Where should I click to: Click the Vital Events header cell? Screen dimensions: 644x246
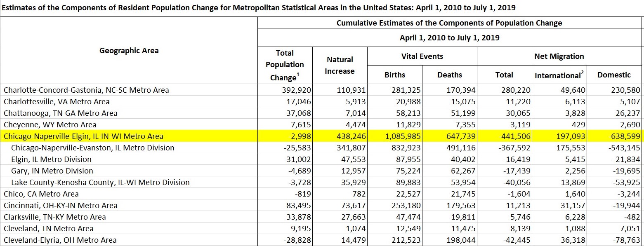[422, 56]
